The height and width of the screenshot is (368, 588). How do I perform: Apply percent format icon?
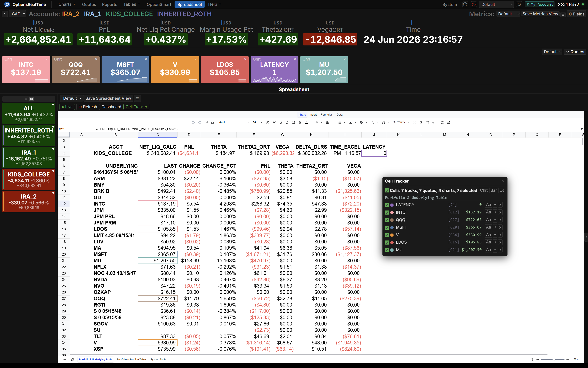pos(414,122)
